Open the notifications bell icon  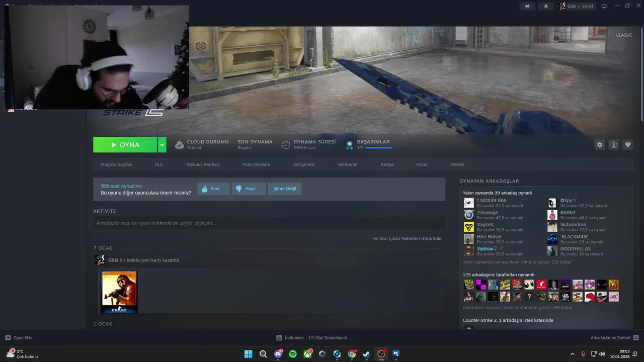(x=546, y=6)
